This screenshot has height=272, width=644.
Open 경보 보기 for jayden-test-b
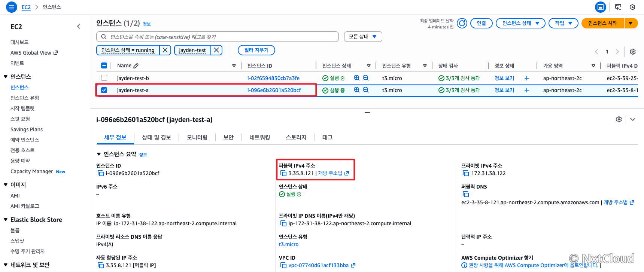(504, 78)
